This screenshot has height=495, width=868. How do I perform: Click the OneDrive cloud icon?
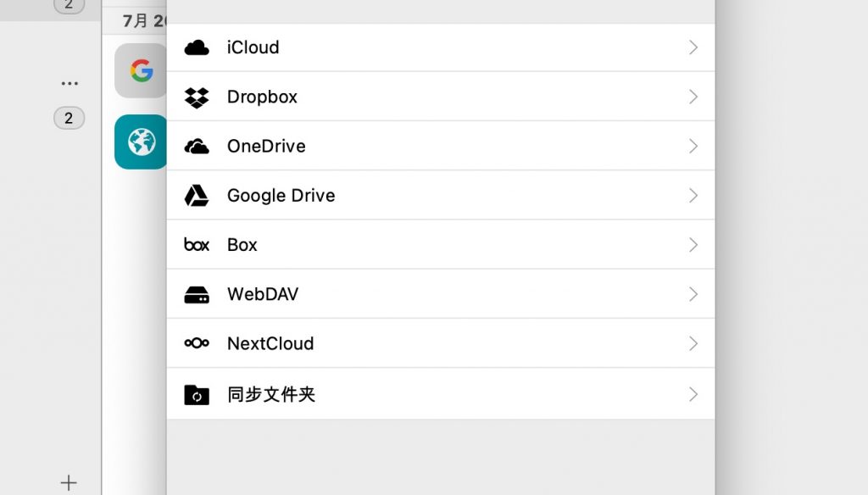pyautogui.click(x=197, y=147)
